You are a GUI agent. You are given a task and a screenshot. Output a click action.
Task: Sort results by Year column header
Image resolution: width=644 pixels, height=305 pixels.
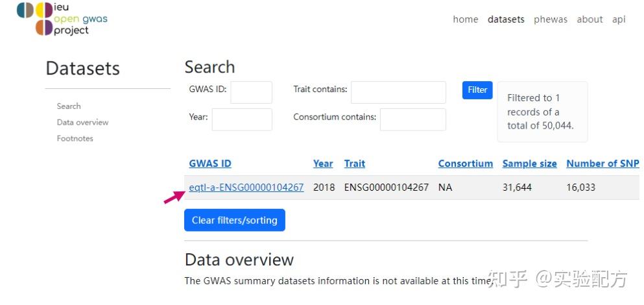click(x=323, y=164)
